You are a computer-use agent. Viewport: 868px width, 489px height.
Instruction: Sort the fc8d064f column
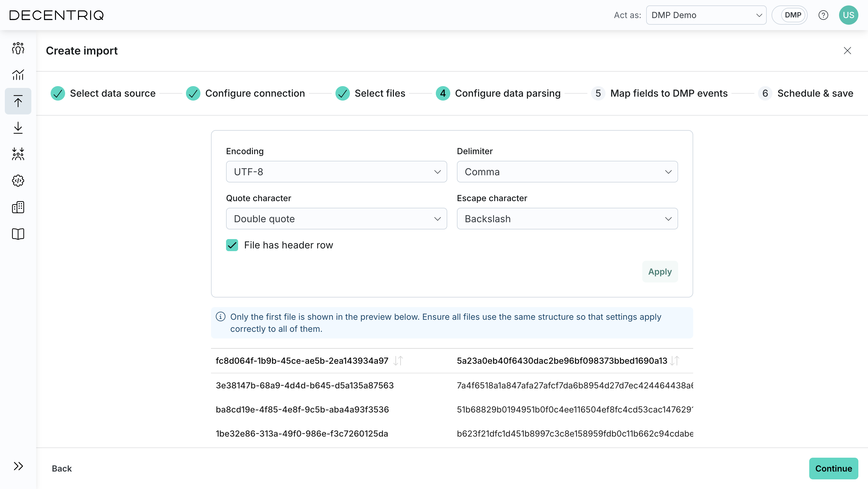point(398,361)
